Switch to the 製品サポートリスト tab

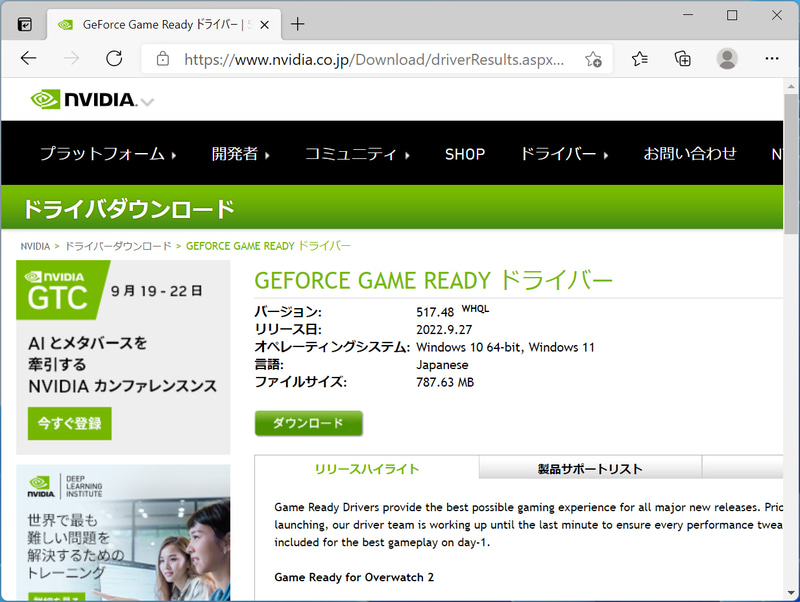[x=590, y=466]
